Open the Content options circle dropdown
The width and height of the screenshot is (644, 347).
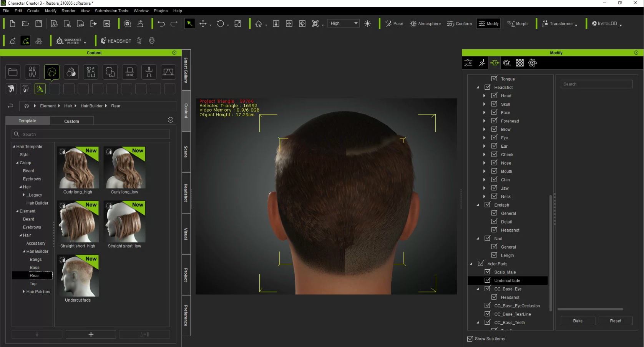coord(171,120)
